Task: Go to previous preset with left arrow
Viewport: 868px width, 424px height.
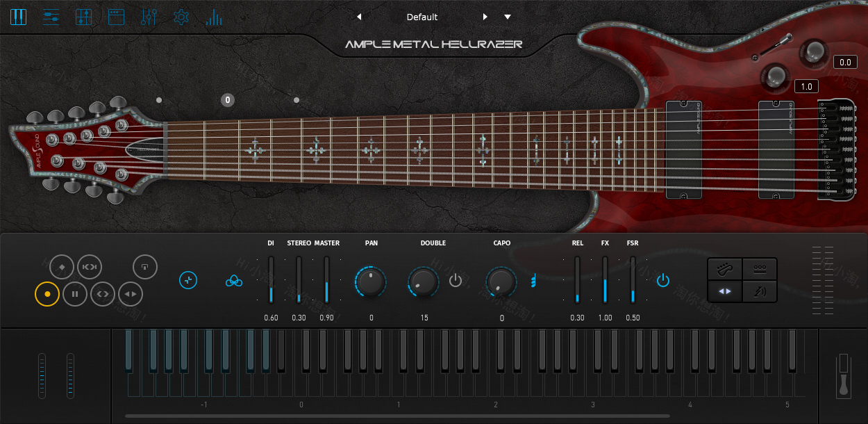Action: pos(358,17)
